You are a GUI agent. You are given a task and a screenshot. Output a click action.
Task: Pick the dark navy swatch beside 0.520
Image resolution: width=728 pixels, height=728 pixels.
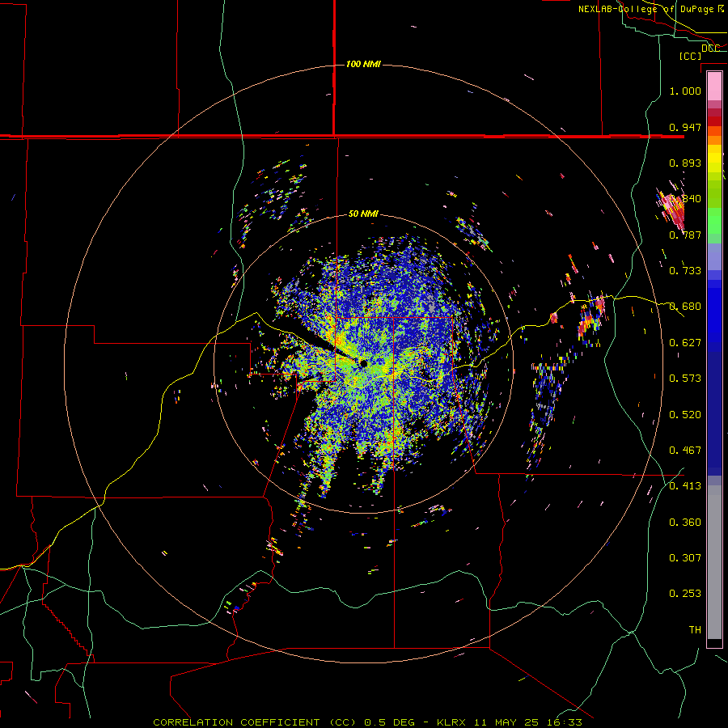(714, 413)
